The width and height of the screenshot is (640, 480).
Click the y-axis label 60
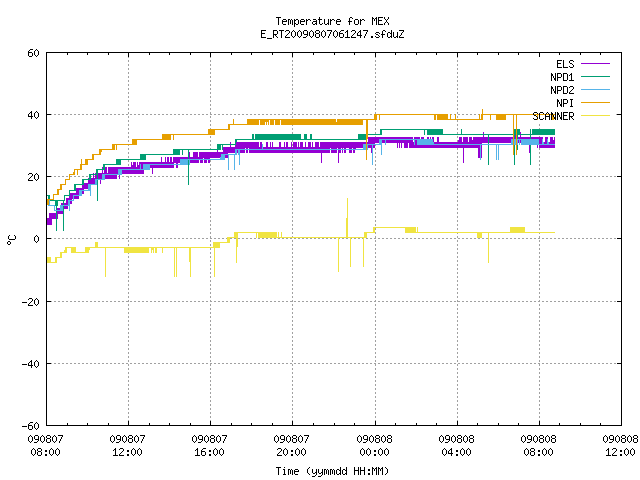pos(33,53)
